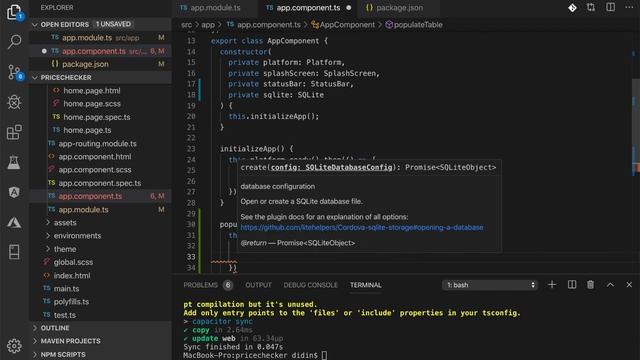Image resolution: width=640 pixels, height=360 pixels.
Task: Open the Search view in activity bar
Action: [x=14, y=42]
